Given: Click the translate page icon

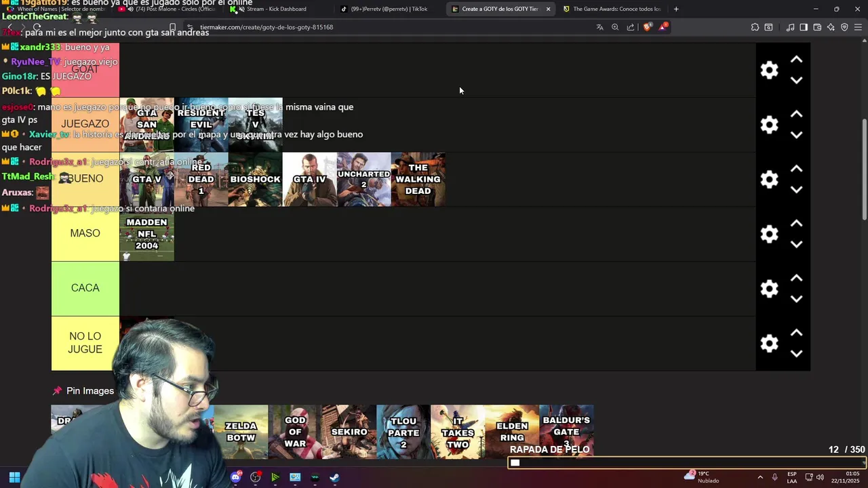Looking at the screenshot, I should (x=599, y=27).
